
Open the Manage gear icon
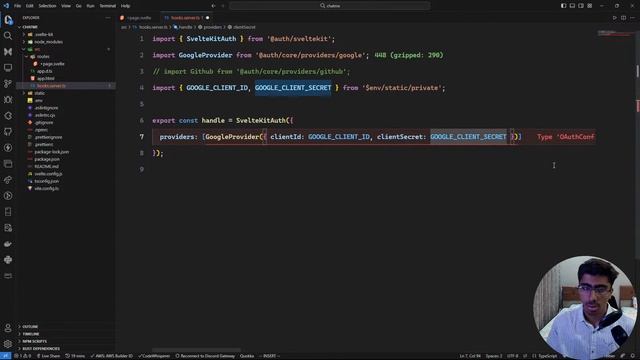[8, 344]
